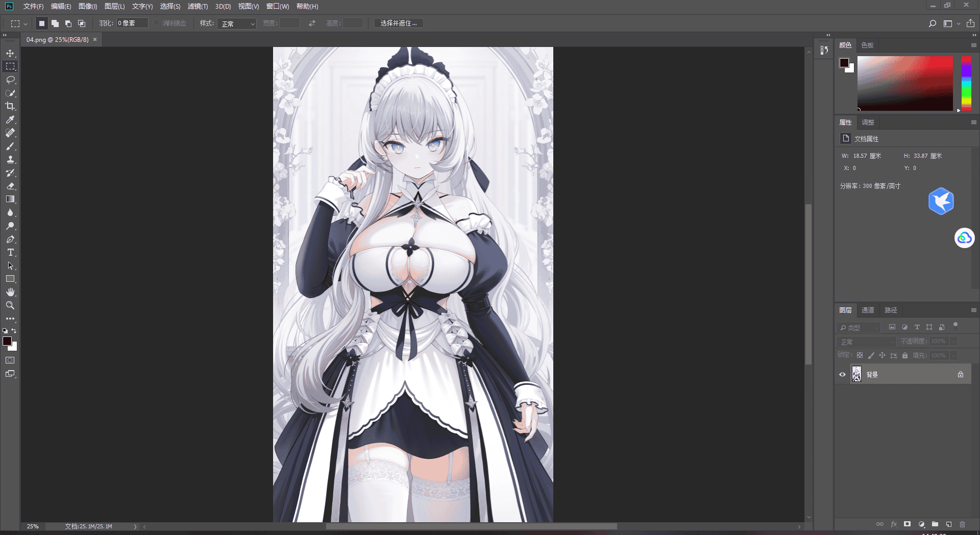Switch to the 路径 tab
980x535 pixels.
click(x=891, y=310)
